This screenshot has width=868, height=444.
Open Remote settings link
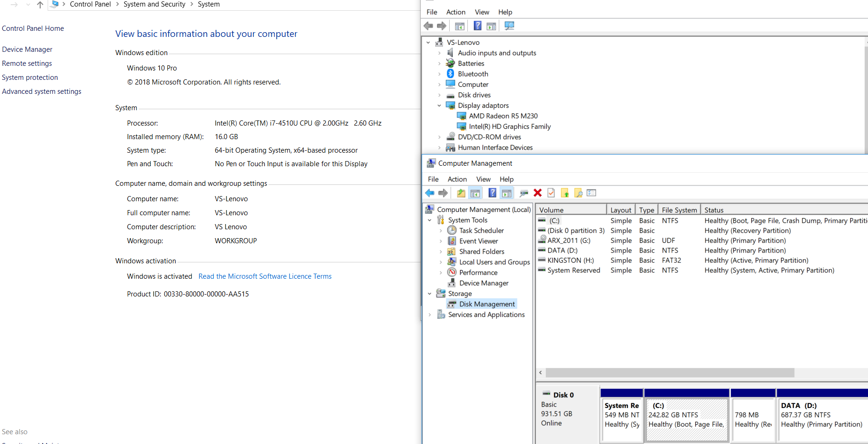[27, 63]
